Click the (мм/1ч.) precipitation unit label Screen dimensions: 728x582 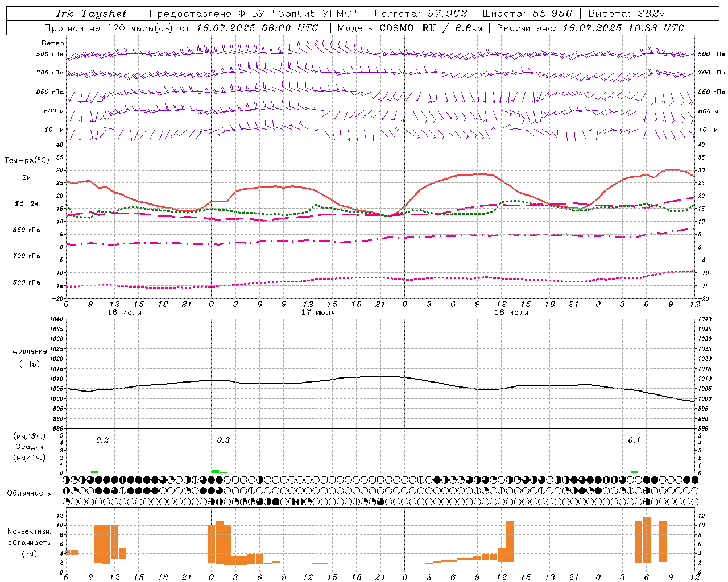pyautogui.click(x=30, y=458)
